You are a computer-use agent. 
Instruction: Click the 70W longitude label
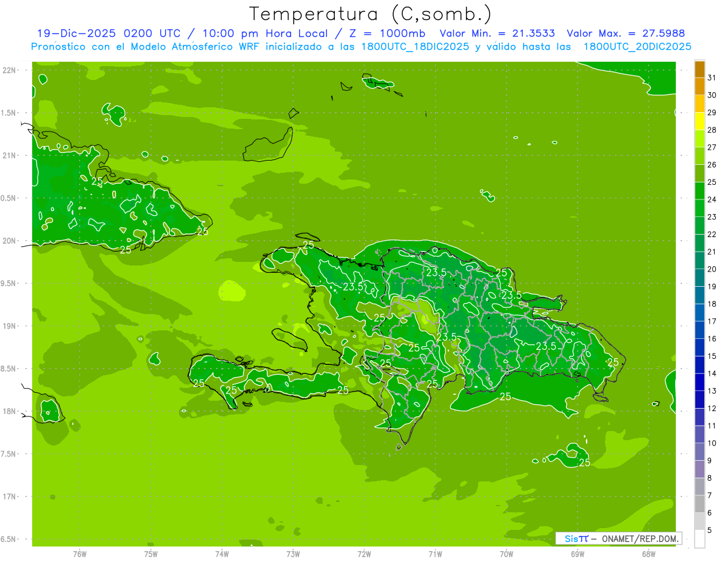507,554
